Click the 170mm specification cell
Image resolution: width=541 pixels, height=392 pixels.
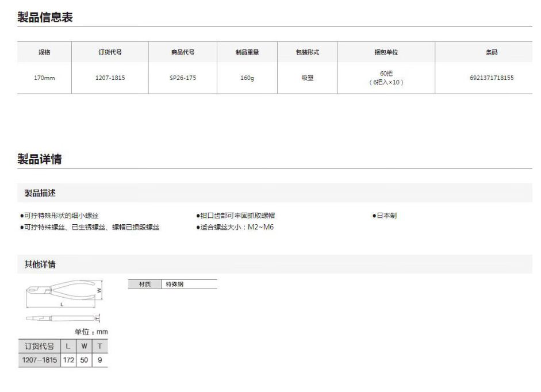(x=44, y=78)
